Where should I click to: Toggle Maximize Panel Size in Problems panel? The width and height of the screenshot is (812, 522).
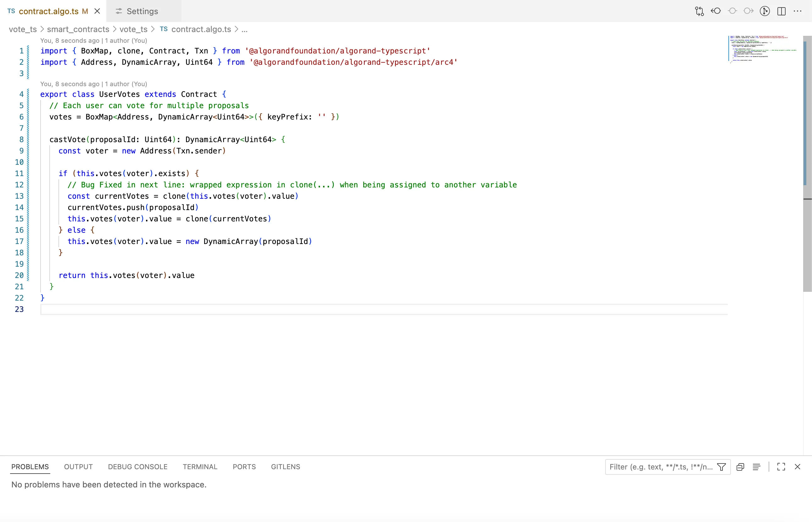point(781,467)
